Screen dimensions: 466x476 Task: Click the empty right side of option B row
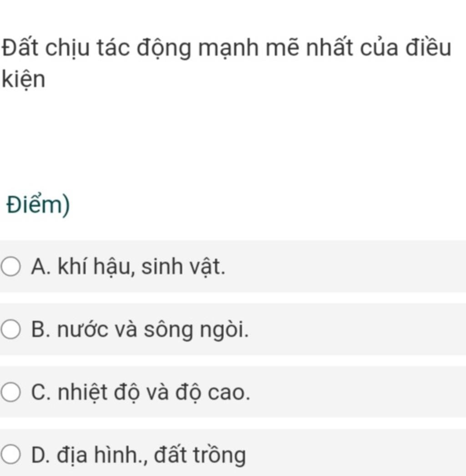tap(358, 329)
